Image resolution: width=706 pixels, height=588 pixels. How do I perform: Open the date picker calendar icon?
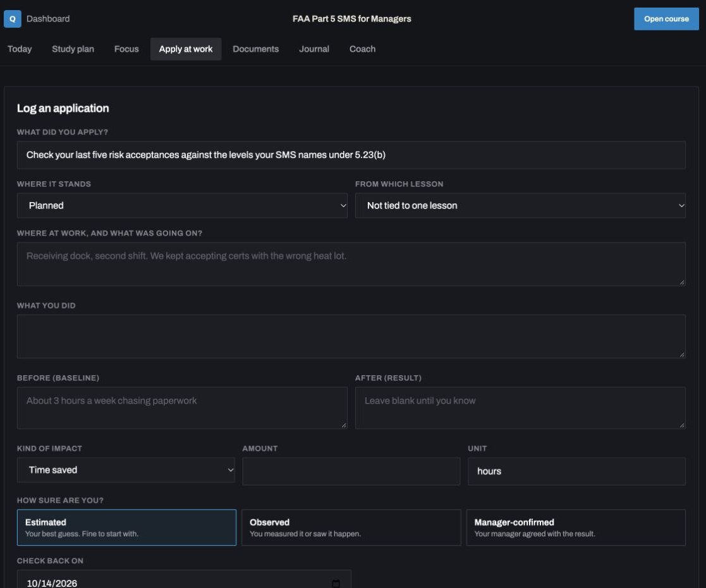[x=336, y=583]
